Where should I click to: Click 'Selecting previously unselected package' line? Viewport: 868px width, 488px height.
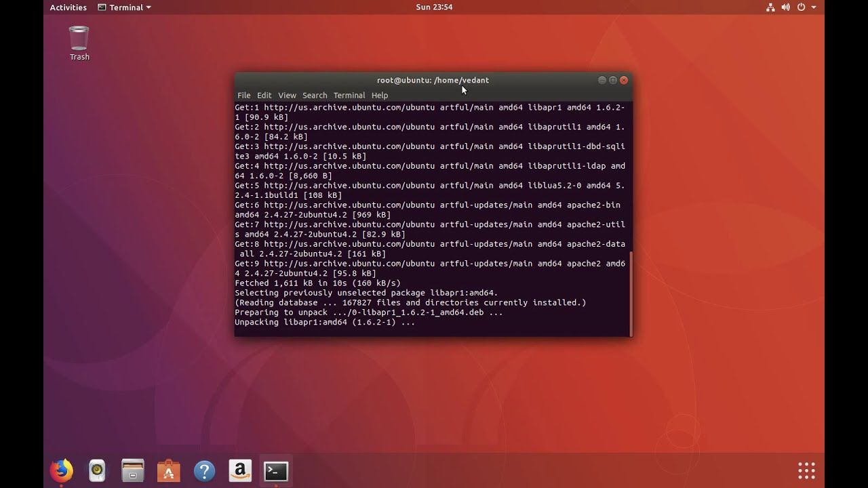367,293
